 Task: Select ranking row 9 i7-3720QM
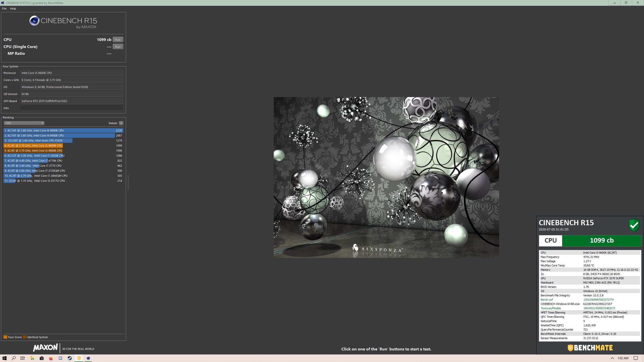point(63,171)
